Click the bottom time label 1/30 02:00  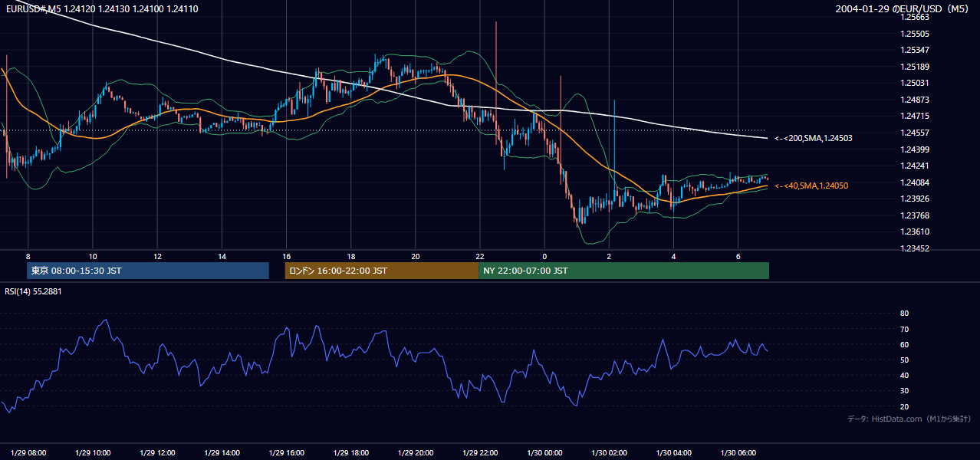(609, 452)
